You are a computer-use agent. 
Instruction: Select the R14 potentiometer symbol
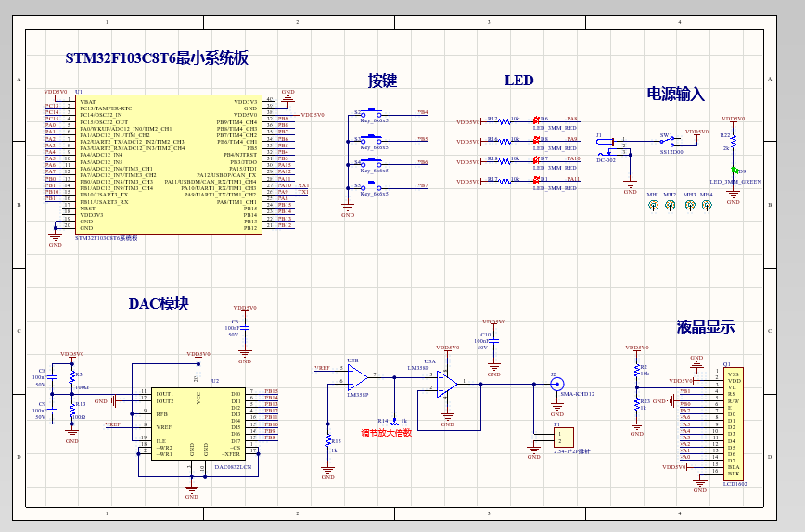point(394,423)
